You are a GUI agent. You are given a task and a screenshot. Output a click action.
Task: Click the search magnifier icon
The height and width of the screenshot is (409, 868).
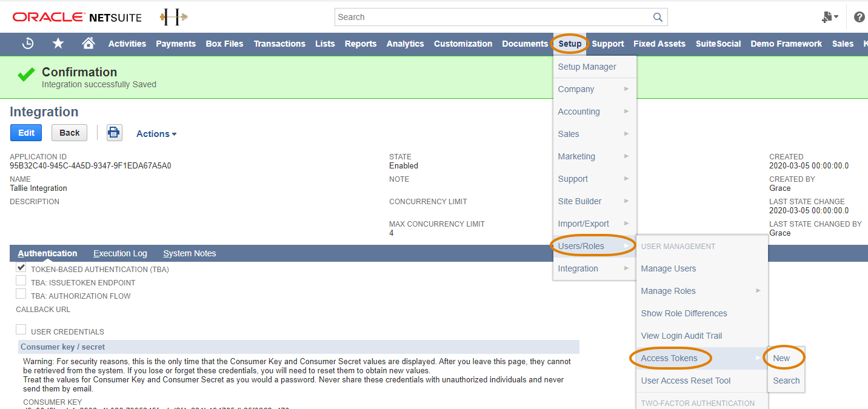point(658,17)
